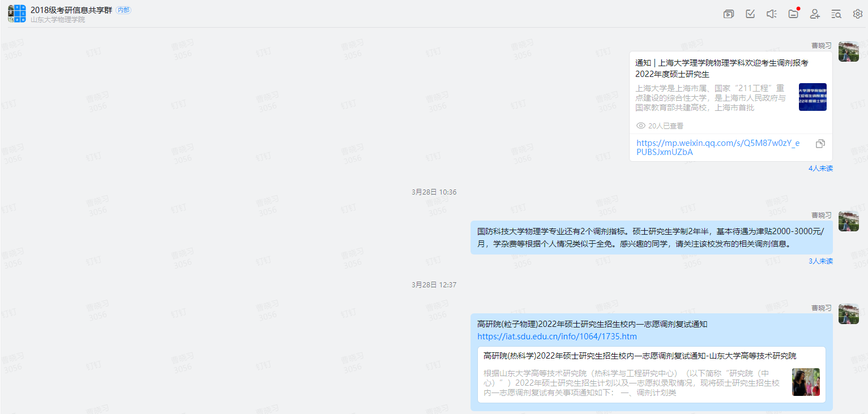Open the group tasks checkmark icon
This screenshot has height=414, width=868.
750,14
